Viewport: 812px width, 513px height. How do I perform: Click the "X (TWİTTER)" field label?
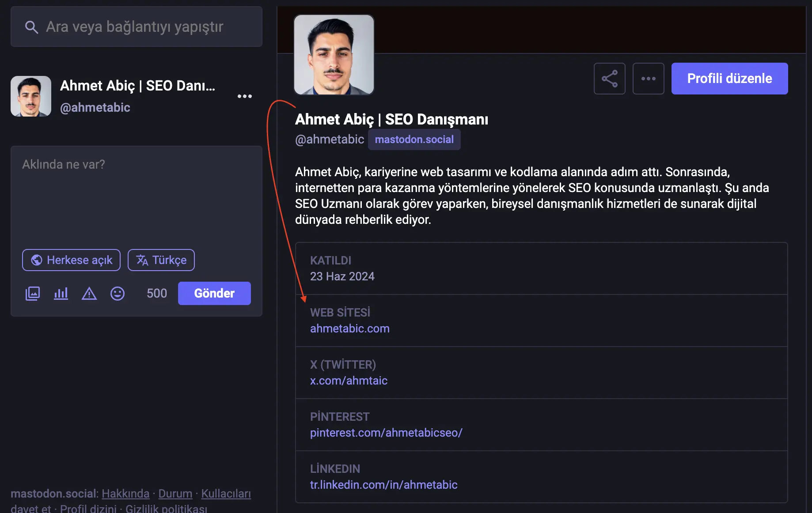click(x=343, y=365)
